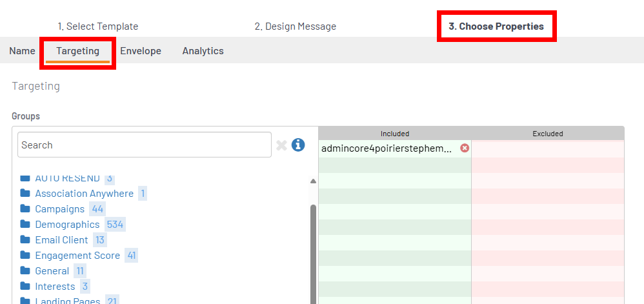Remove admincore4poirierstephem from Included list
The image size is (644, 304).
click(x=465, y=148)
